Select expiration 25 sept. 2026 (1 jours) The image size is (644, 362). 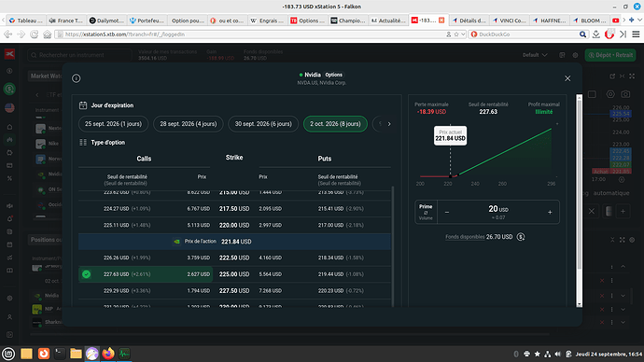pyautogui.click(x=113, y=124)
